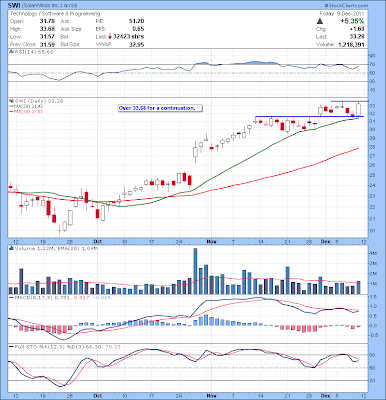Click the 'Over 33.68 for a continuation.' annotation
Screen dimensions: 386x400
click(160, 108)
